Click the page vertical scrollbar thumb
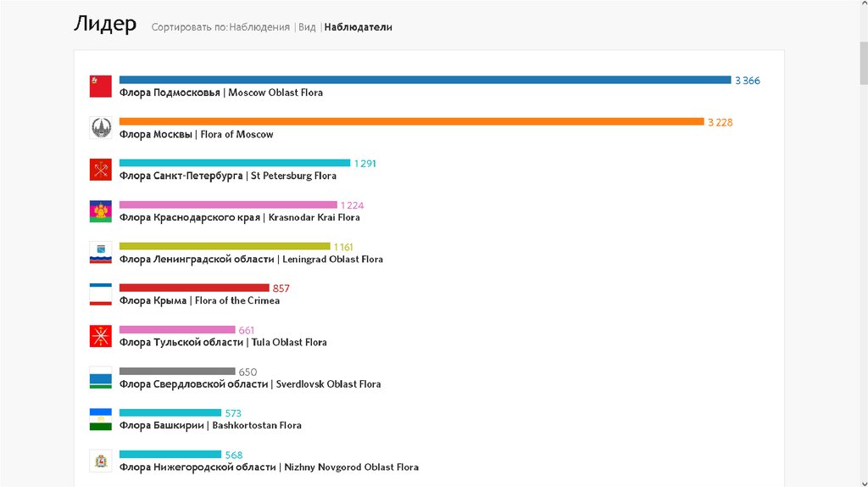 [x=864, y=63]
